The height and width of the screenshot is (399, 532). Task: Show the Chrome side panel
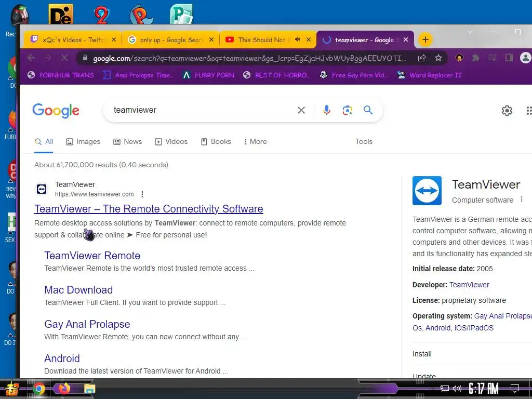(509, 58)
